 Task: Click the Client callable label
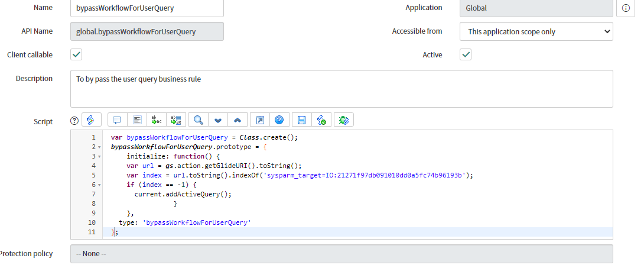pyautogui.click(x=30, y=54)
